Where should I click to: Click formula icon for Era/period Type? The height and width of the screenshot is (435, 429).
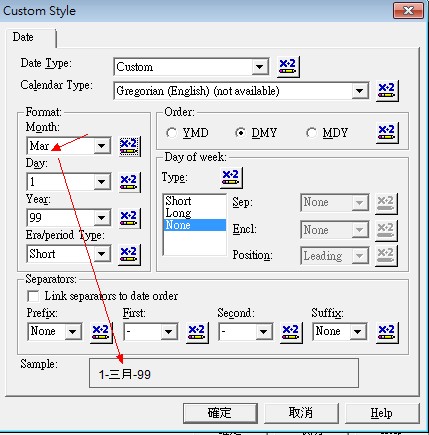130,254
